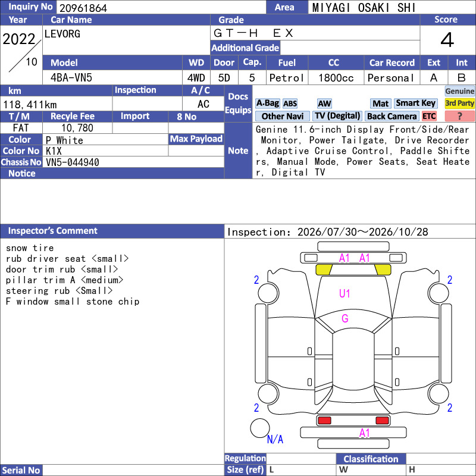Click the Mat equipment badge
The width and height of the screenshot is (476, 476).
381,104
